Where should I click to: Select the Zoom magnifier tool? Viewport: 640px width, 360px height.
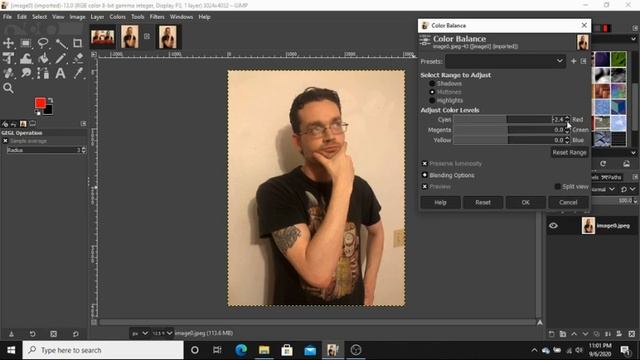coord(9,88)
